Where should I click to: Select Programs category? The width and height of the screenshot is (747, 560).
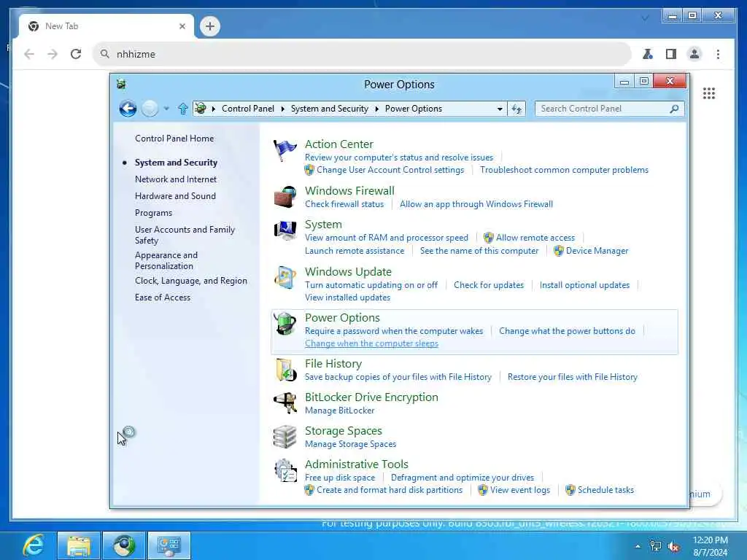[153, 213]
